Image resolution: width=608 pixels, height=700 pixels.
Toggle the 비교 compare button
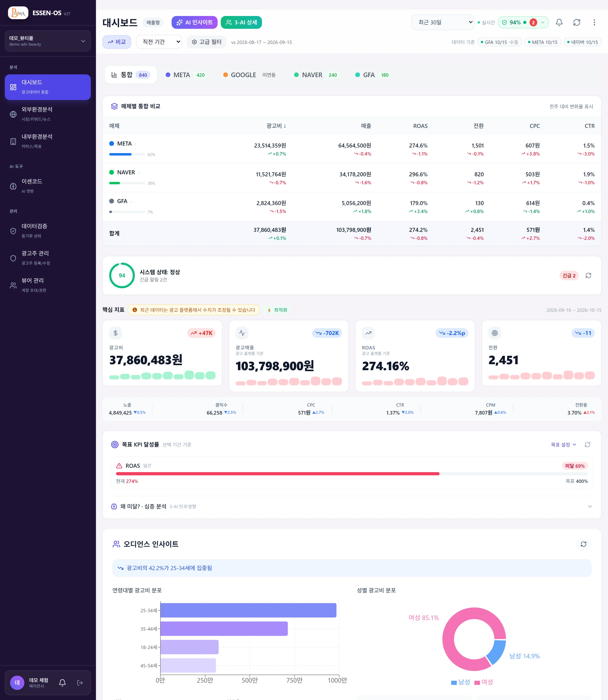tap(117, 42)
